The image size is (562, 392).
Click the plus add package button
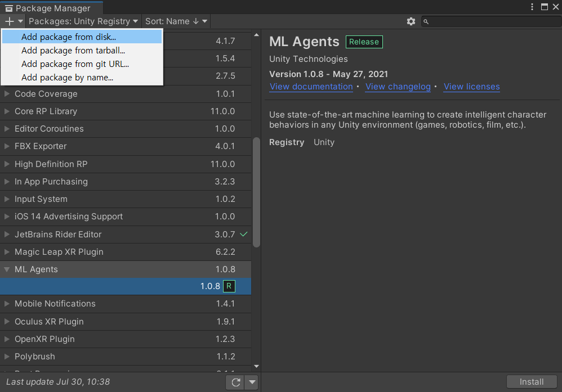point(14,21)
